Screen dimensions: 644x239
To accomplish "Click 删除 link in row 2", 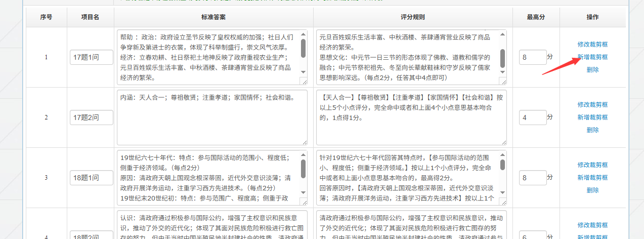I will (x=592, y=130).
